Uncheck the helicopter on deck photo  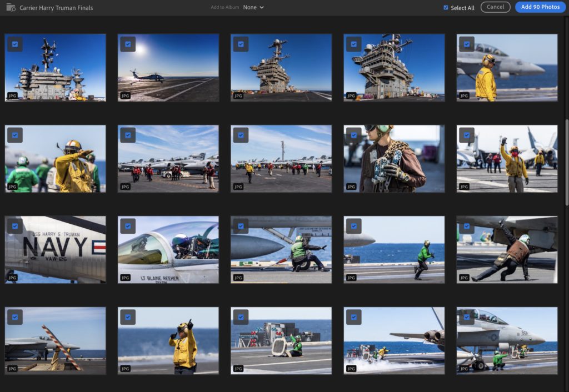[128, 44]
